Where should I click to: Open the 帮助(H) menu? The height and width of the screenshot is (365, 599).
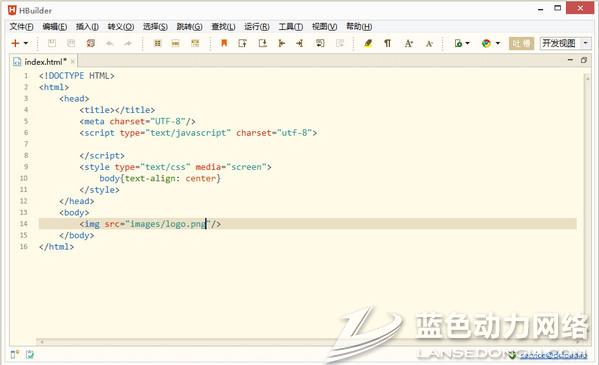click(x=359, y=26)
